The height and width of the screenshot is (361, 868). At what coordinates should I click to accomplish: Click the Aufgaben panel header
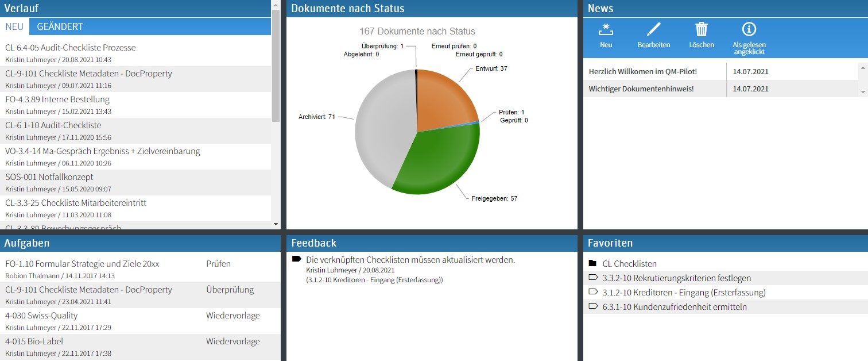140,243
